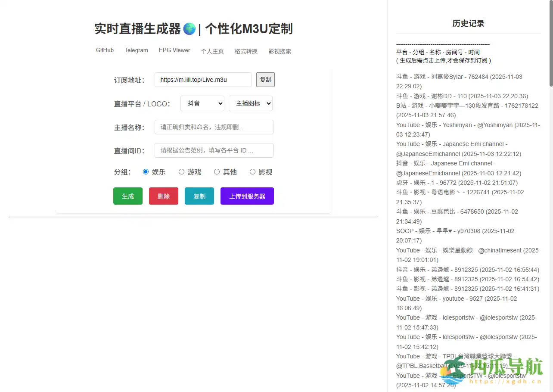Select the 其他 group radio button
The image size is (553, 392).
click(x=217, y=171)
